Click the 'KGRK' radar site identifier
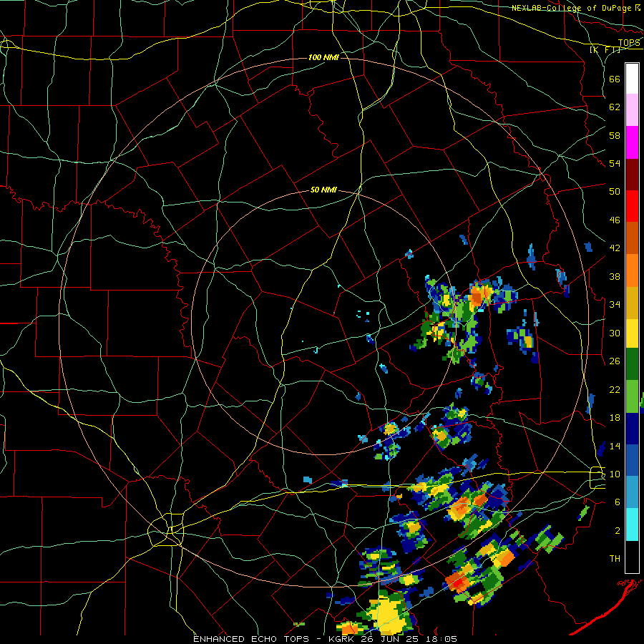The image size is (644, 644). [343, 639]
